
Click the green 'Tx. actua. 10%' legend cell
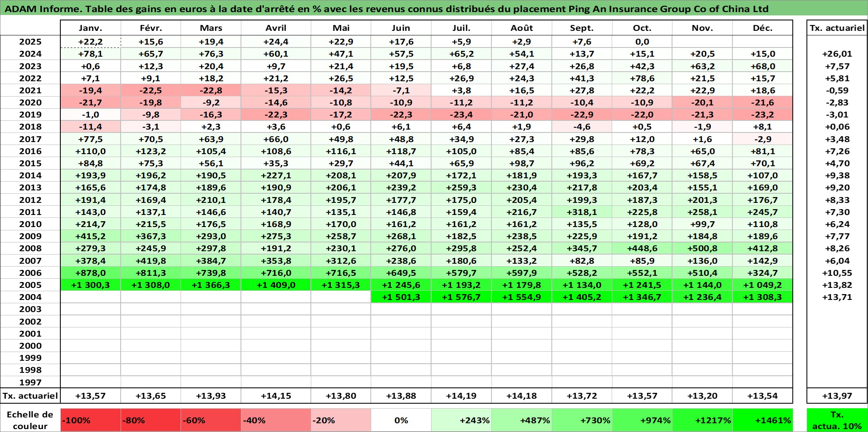837,420
